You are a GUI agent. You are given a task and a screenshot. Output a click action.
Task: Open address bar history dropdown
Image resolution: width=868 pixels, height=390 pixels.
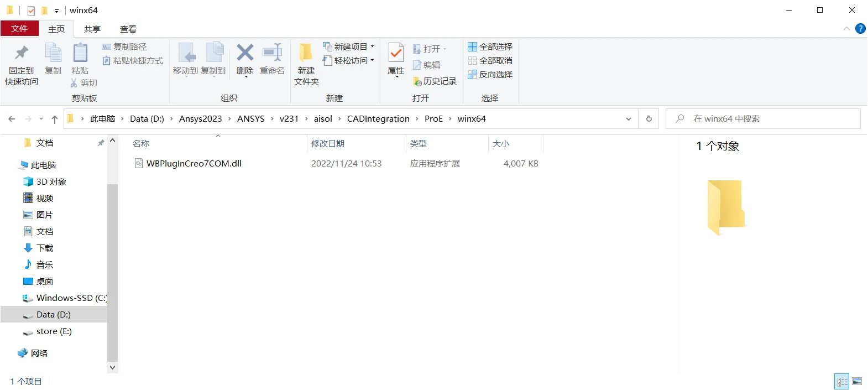coord(628,119)
